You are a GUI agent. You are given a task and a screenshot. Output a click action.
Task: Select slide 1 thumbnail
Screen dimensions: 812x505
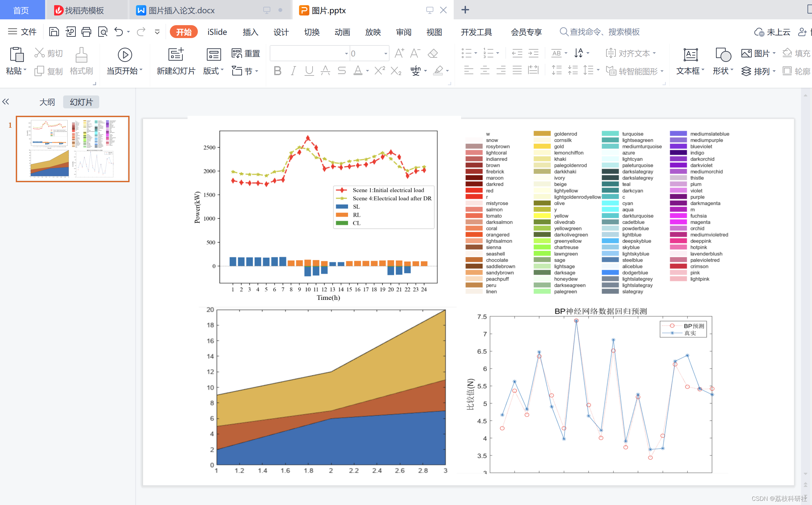72,149
